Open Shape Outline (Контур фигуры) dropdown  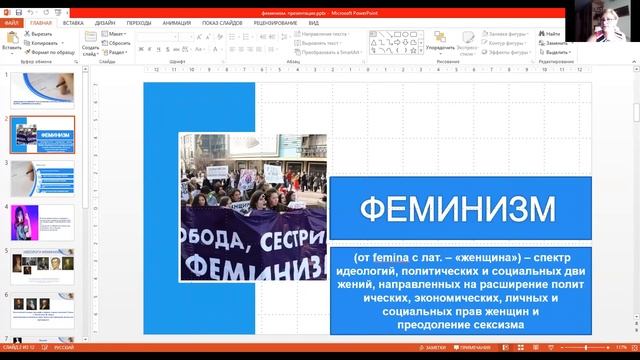tap(503, 43)
